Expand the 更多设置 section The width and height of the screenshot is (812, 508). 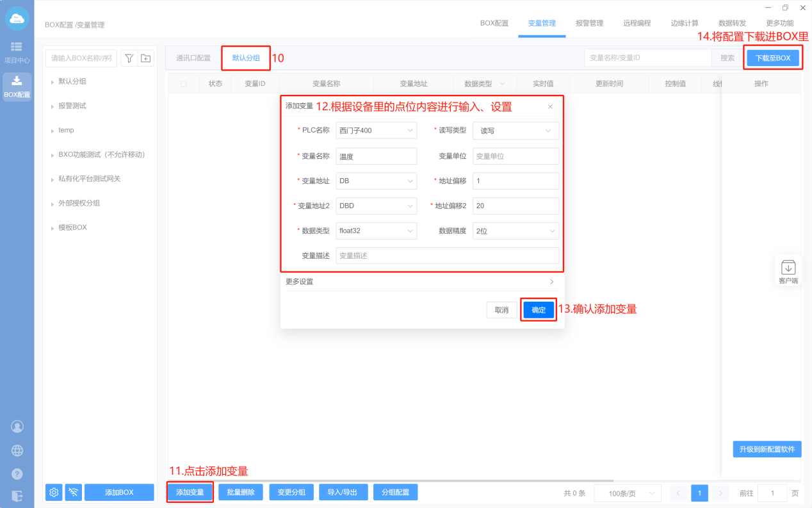point(420,281)
